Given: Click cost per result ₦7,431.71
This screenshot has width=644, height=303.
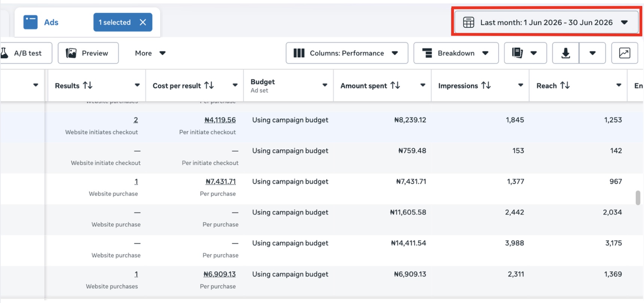Looking at the screenshot, I should (221, 182).
